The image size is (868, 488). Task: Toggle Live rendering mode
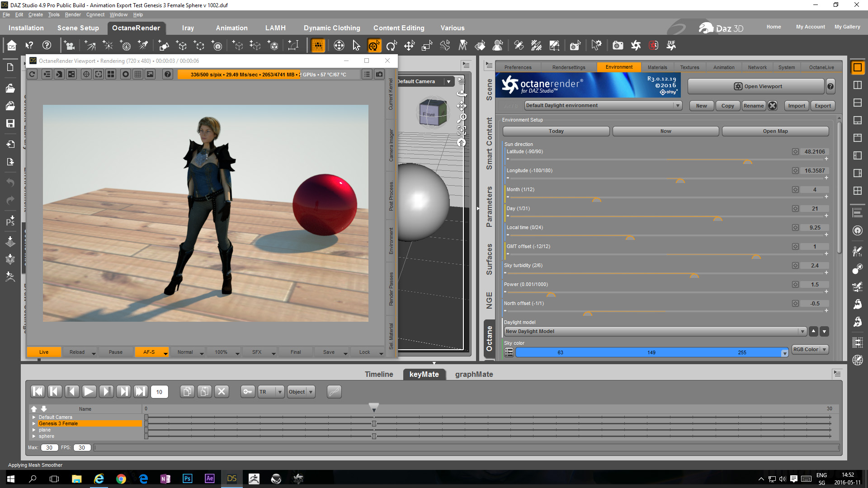pos(44,352)
